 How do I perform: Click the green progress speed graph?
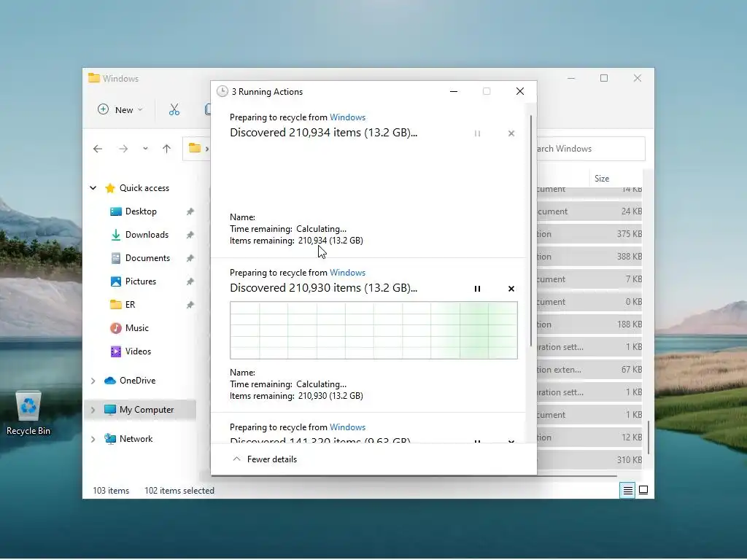coord(373,330)
